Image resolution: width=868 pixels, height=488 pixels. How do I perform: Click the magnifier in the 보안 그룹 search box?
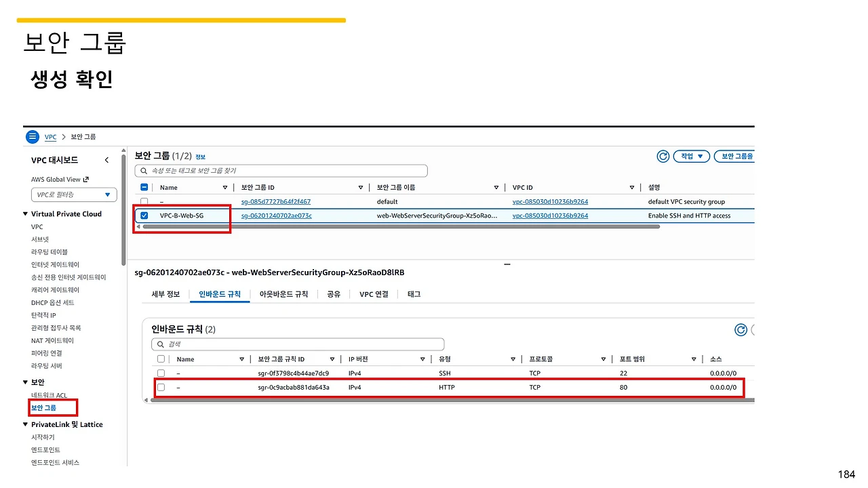coord(144,171)
